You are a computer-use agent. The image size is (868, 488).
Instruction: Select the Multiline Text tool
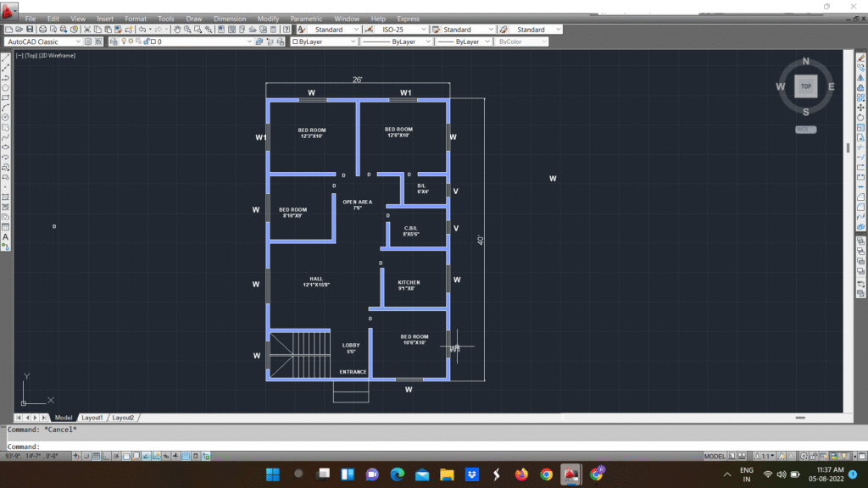point(6,237)
